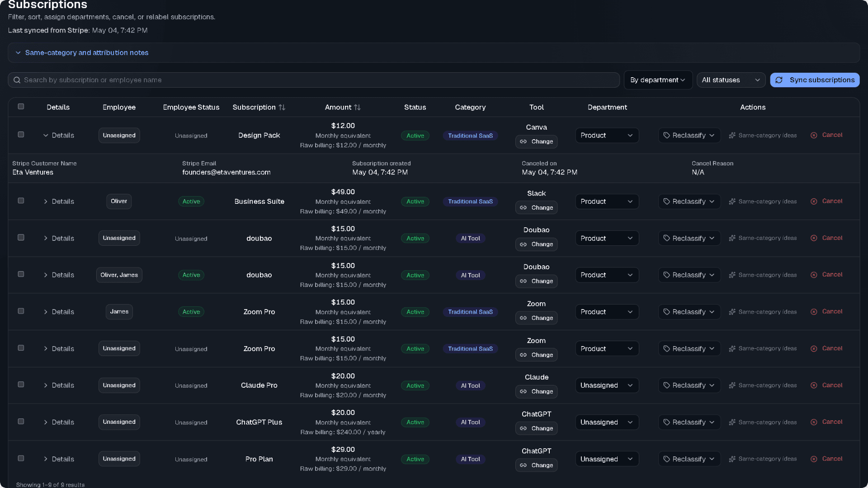
Task: Click tag icon in Design Pack Reclassify
Action: click(x=666, y=136)
